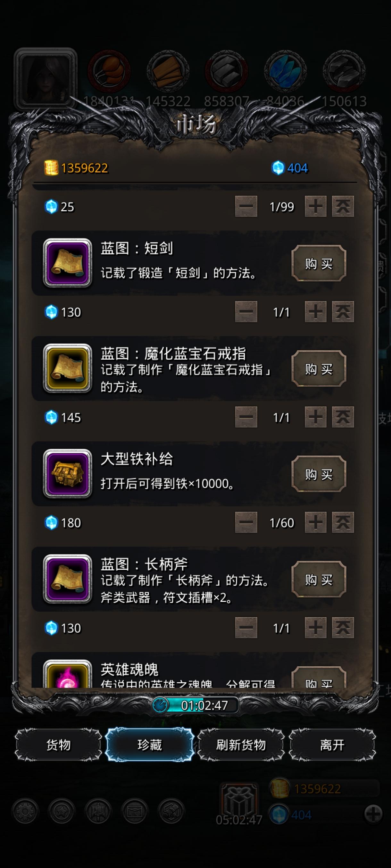Viewport: 391px width, 868px height.
Task: Decrease quantity for 大型铁补给 with minus
Action: click(246, 522)
